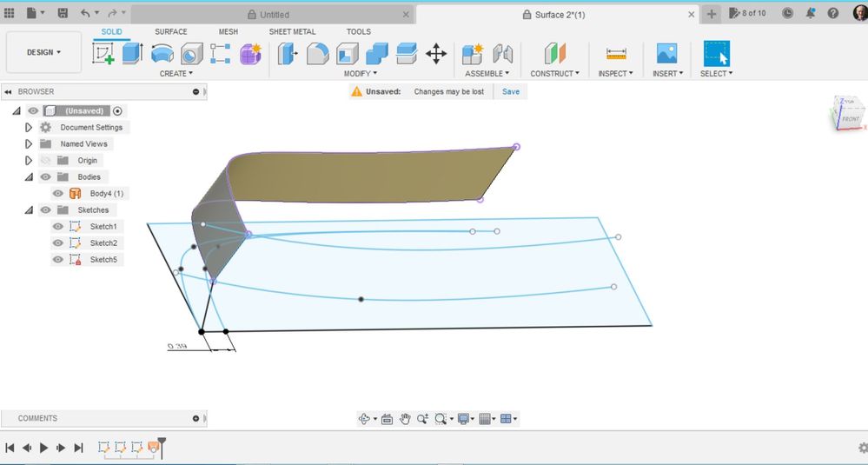Click the Orbit navigation tool
Screen dimensions: 868x465
pyautogui.click(x=364, y=419)
